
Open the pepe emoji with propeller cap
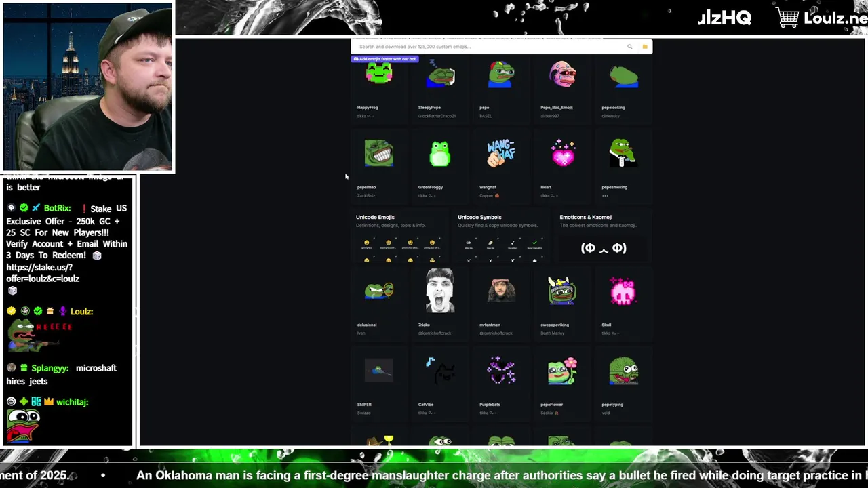pyautogui.click(x=501, y=73)
